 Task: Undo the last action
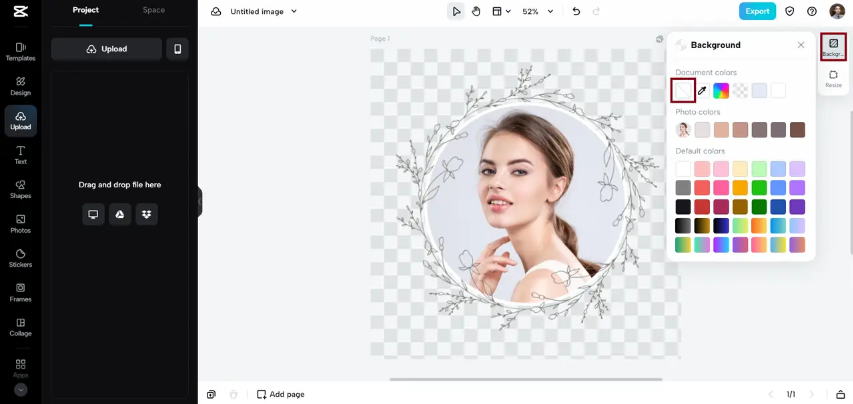[x=576, y=11]
